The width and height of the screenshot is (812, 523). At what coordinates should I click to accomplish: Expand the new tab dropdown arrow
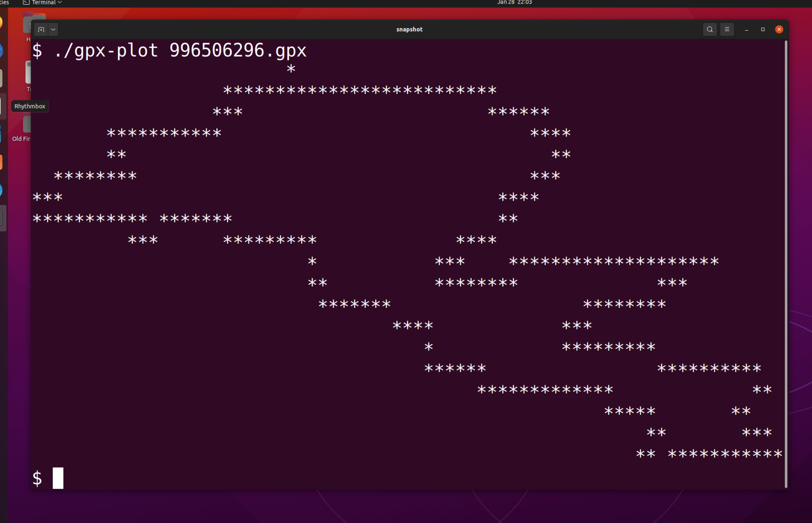tap(53, 30)
